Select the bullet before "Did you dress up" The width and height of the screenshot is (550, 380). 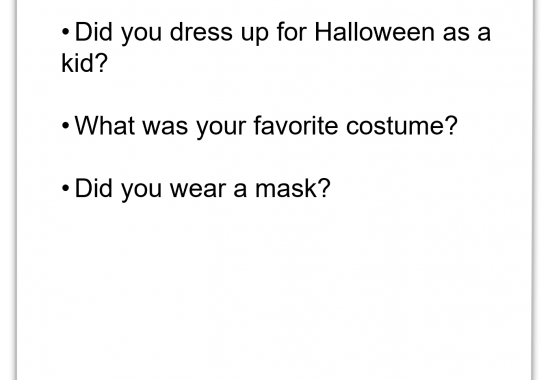[x=65, y=32]
